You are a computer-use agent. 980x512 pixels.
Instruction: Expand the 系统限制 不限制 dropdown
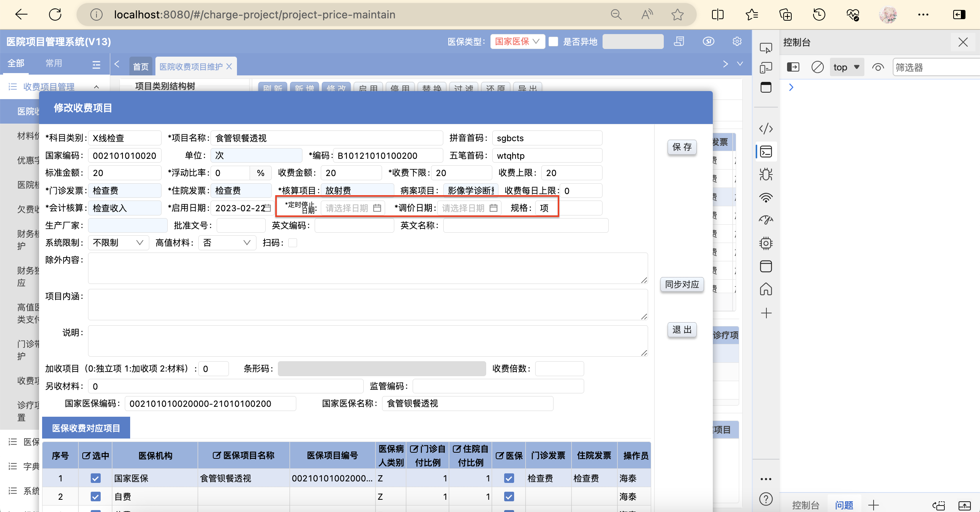click(x=118, y=243)
